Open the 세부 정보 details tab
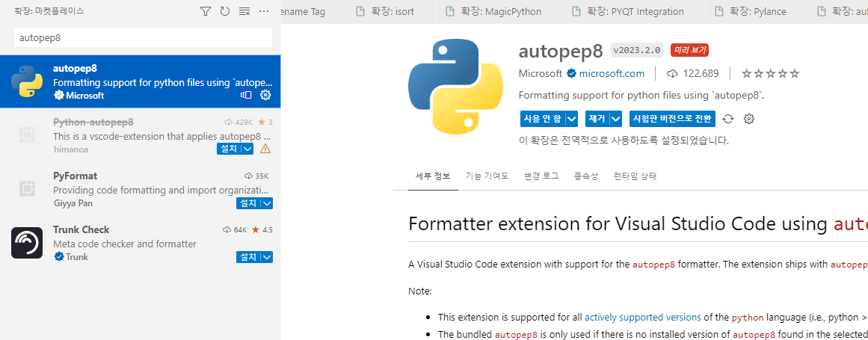 [433, 176]
